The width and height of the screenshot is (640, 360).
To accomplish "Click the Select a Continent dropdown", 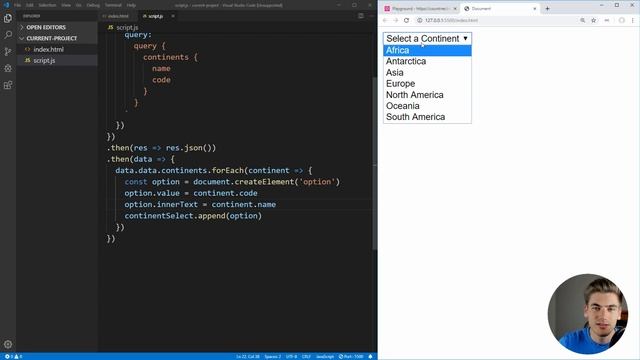I will tap(427, 38).
